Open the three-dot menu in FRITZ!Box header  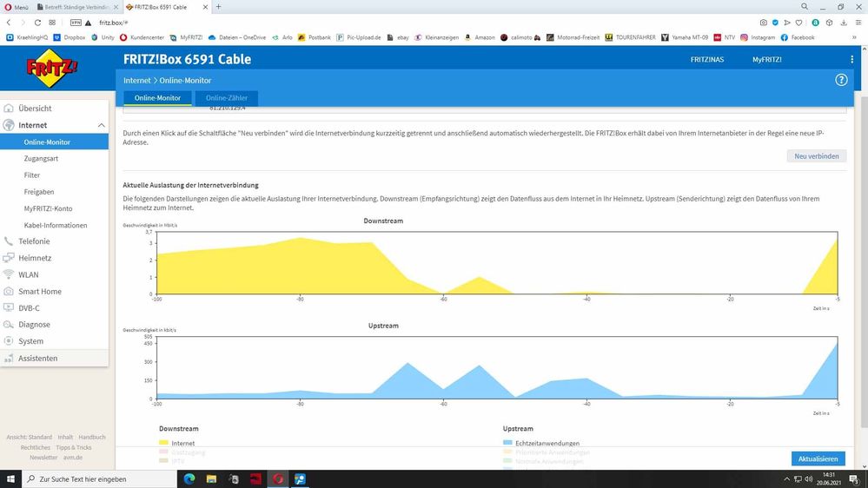[851, 59]
